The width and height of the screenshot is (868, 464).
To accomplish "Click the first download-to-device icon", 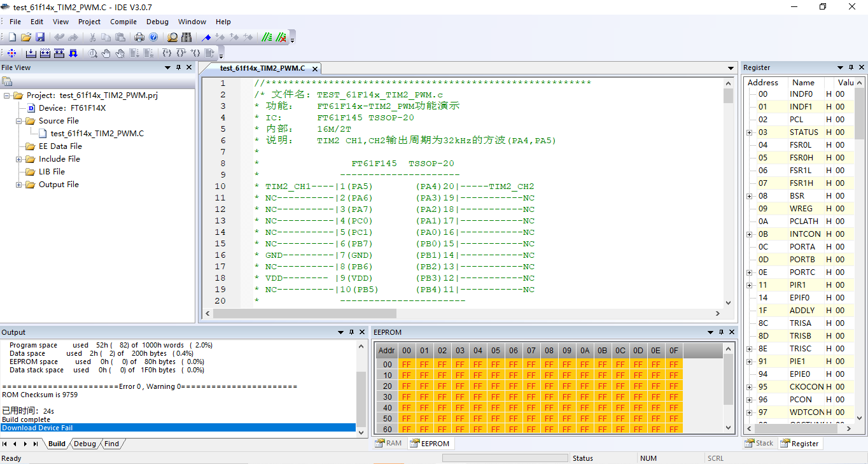I will (31, 53).
